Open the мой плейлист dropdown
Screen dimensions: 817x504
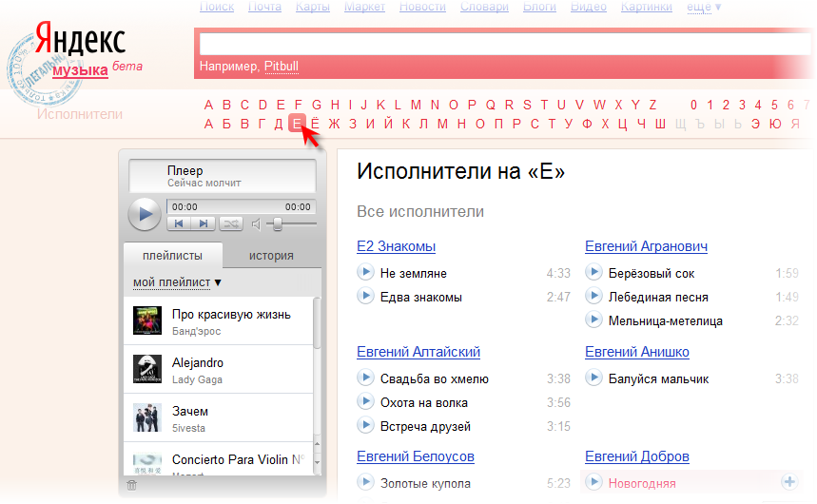(x=177, y=282)
